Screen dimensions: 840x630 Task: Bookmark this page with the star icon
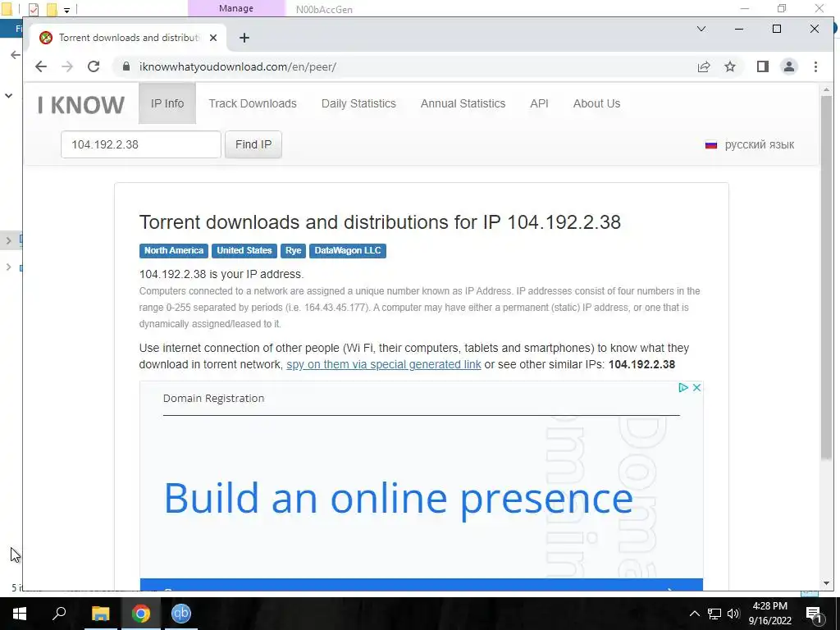coord(729,66)
